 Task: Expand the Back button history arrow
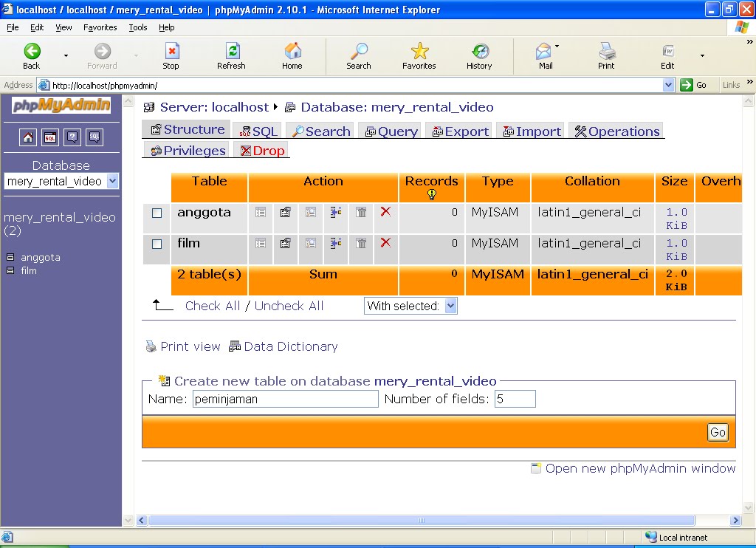pos(66,56)
